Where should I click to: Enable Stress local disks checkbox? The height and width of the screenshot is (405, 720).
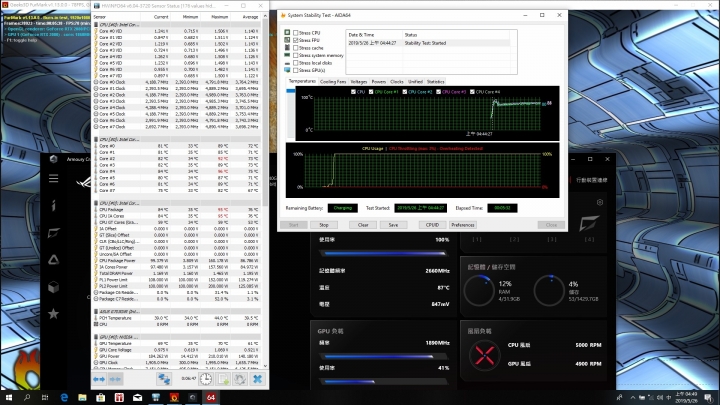[x=296, y=63]
